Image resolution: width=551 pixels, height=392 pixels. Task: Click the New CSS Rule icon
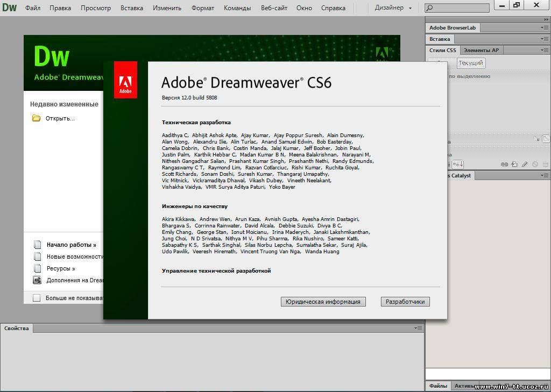514,164
